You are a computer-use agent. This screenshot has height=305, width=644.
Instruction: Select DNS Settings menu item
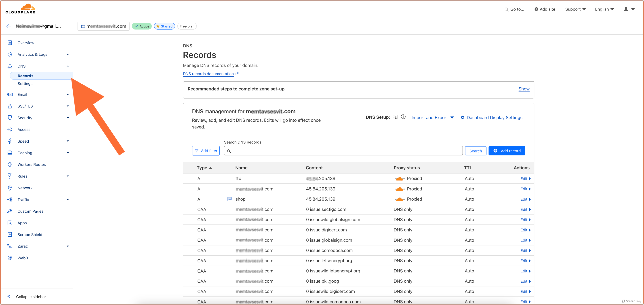coord(25,83)
